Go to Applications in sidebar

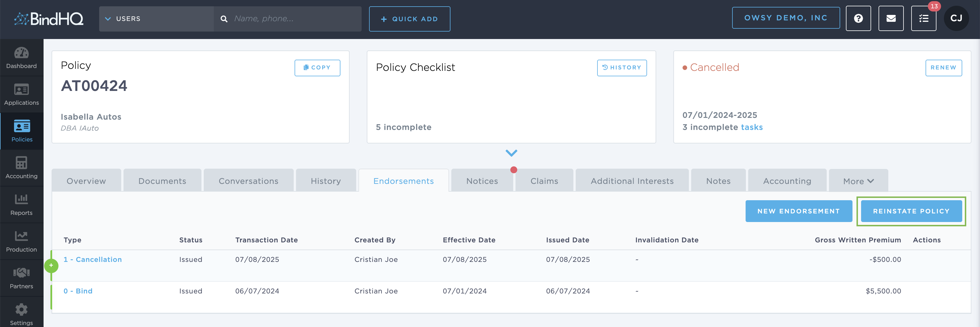21,94
